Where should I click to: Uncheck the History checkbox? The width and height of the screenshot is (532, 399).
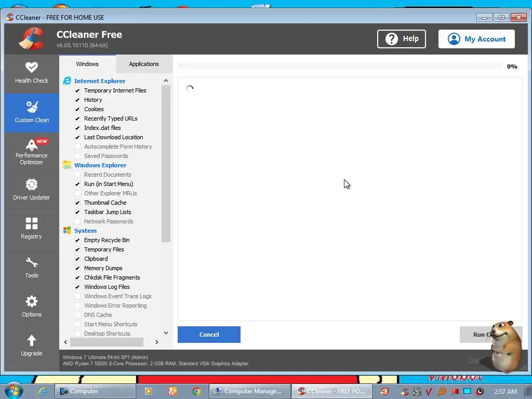(77, 100)
